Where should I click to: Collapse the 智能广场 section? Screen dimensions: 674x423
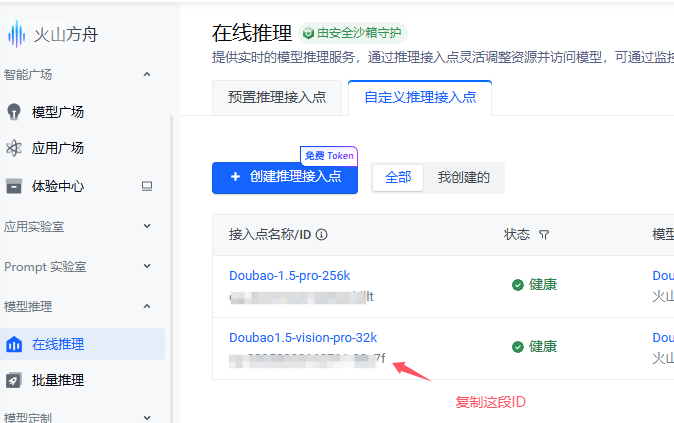(x=147, y=74)
